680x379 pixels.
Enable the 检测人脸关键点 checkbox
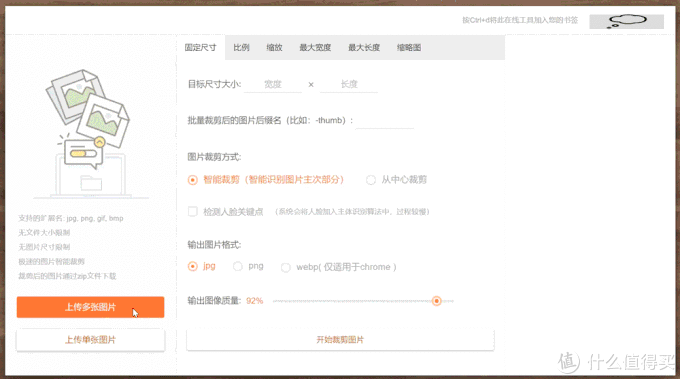193,212
